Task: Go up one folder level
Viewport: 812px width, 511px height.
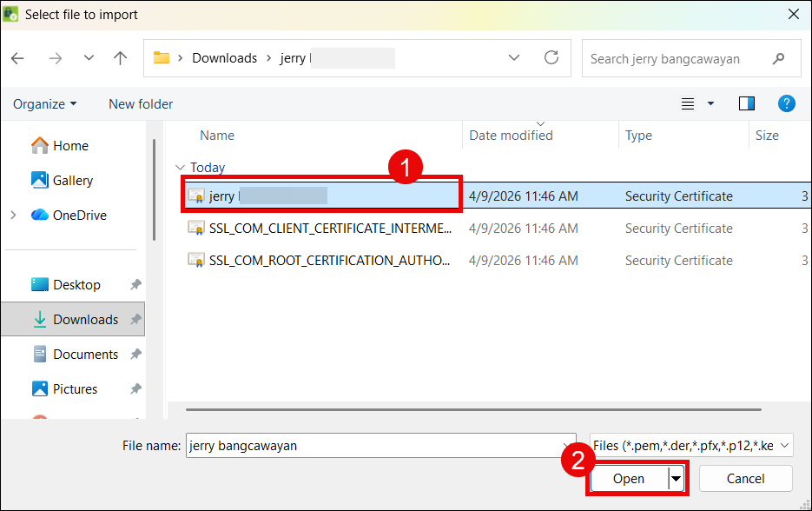Action: (x=121, y=58)
